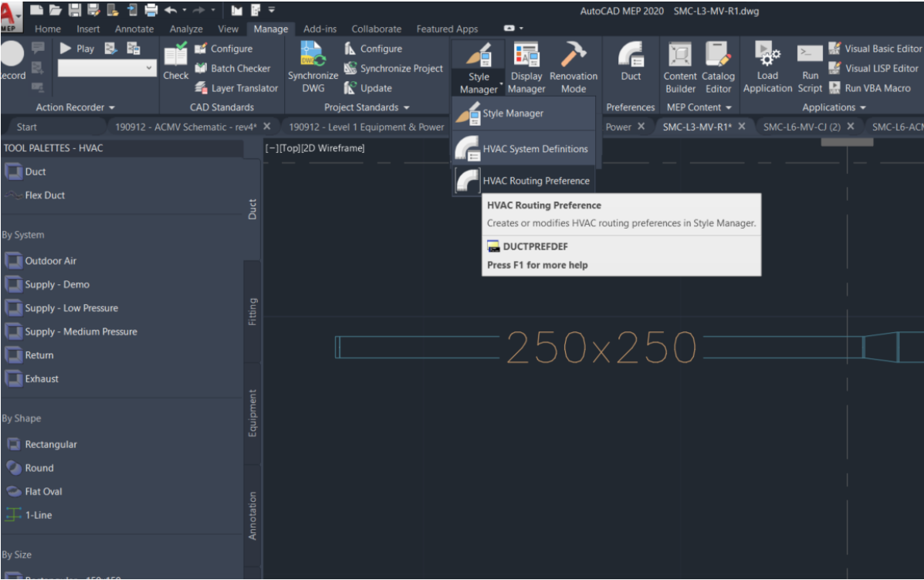This screenshot has width=924, height=580.
Task: Select HVAC System Definitions menu entry
Action: (536, 148)
